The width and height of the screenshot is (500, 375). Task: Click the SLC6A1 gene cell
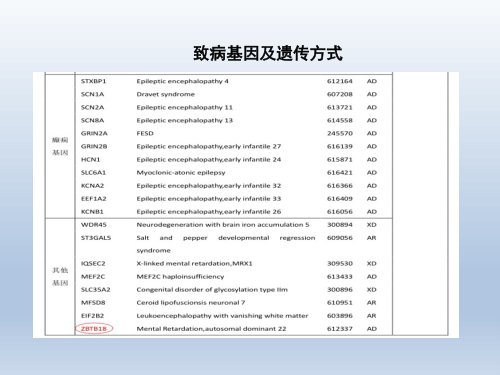coord(93,172)
